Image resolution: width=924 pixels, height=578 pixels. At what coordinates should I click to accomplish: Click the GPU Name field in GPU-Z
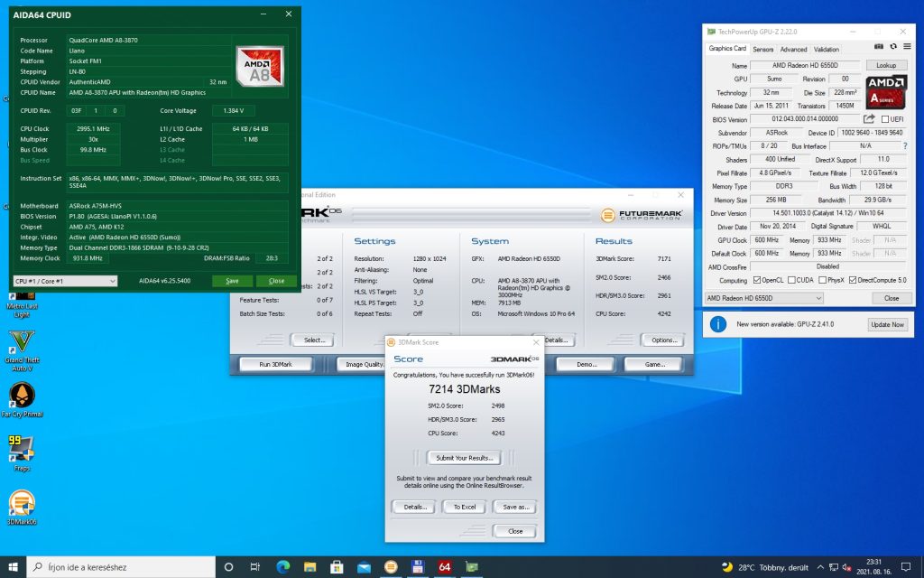click(805, 65)
